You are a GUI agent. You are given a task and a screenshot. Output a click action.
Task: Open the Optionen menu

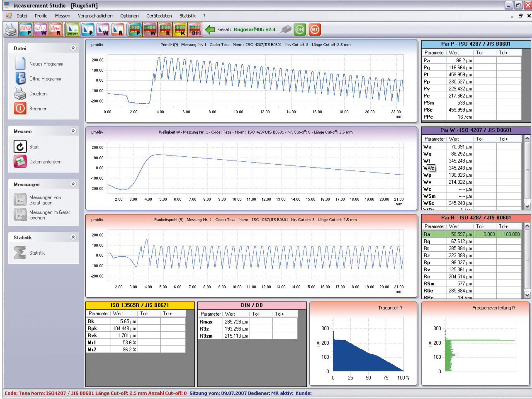(129, 16)
